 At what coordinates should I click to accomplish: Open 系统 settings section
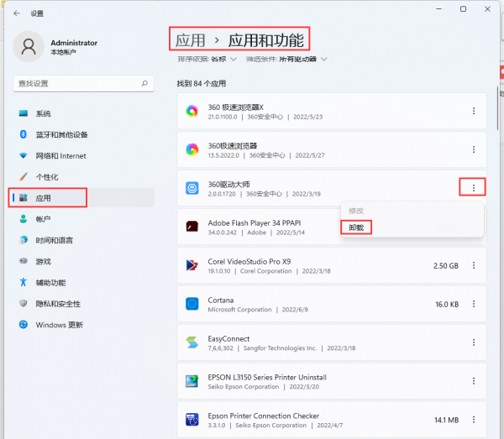(83, 113)
